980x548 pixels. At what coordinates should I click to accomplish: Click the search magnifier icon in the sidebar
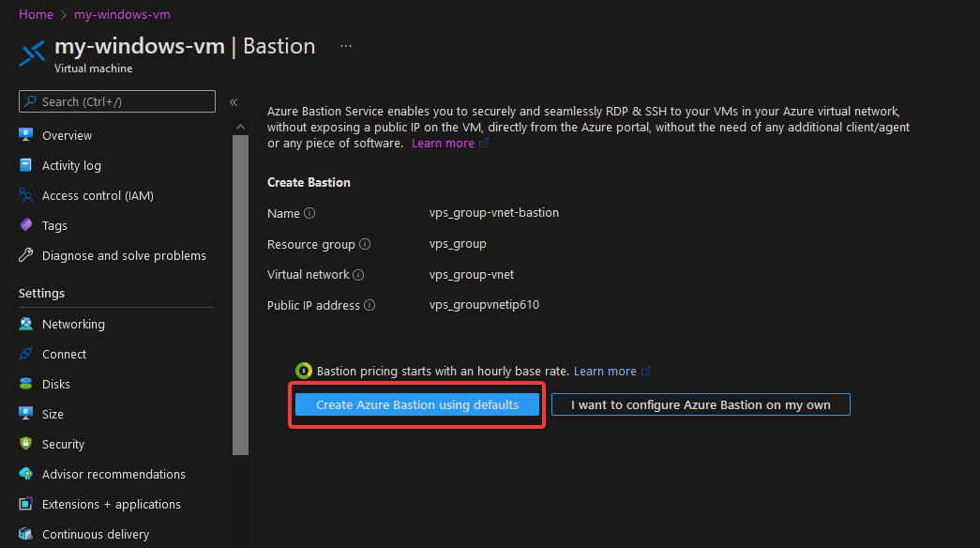[30, 101]
